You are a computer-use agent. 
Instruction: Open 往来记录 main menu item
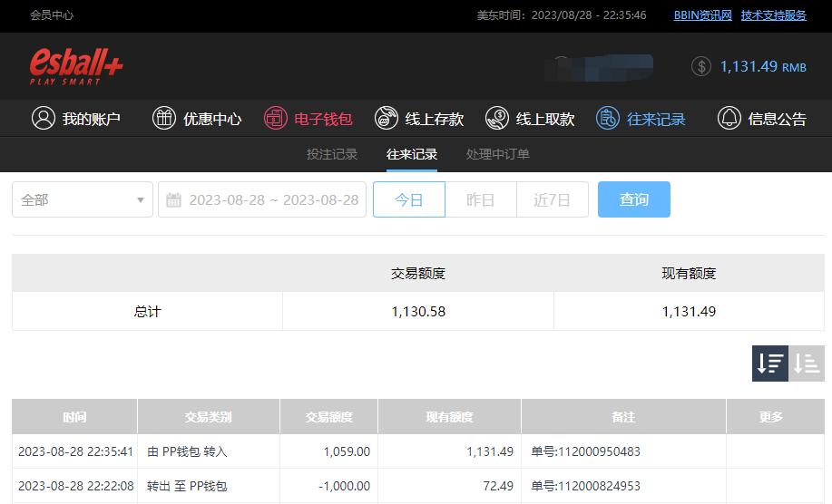(641, 118)
